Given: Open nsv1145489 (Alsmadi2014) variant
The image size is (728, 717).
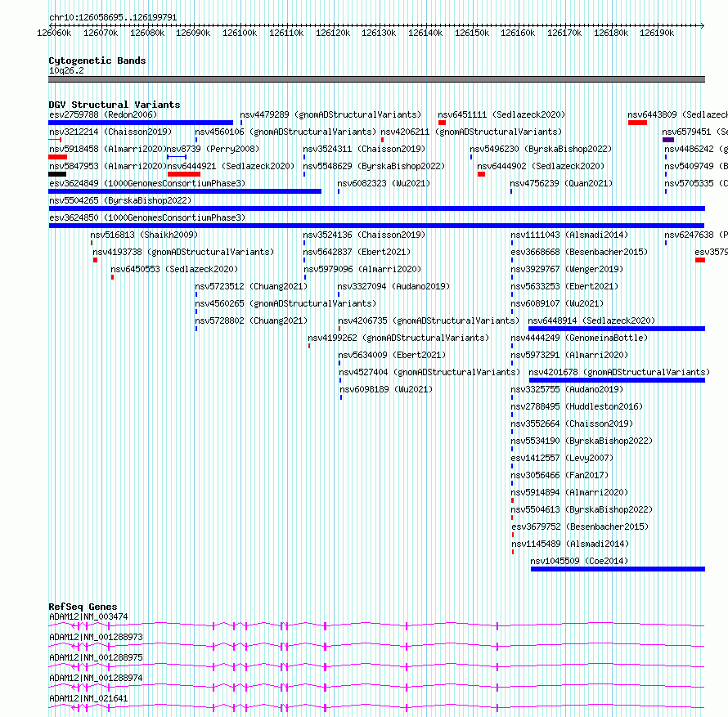Looking at the screenshot, I should pyautogui.click(x=571, y=544).
